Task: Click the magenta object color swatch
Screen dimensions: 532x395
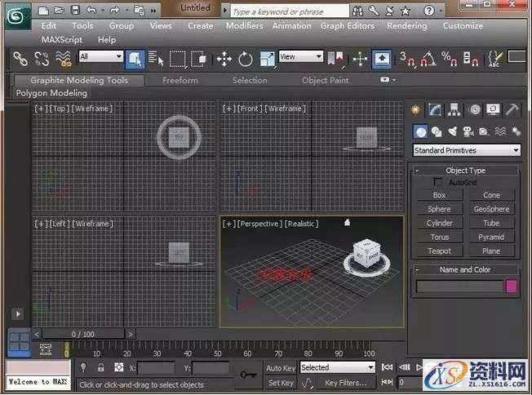Action: (x=512, y=286)
